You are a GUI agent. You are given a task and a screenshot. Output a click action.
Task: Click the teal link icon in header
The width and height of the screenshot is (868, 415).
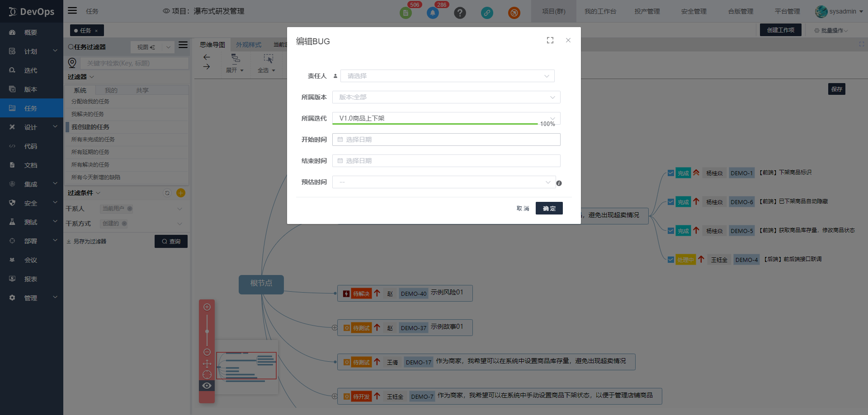coord(487,13)
